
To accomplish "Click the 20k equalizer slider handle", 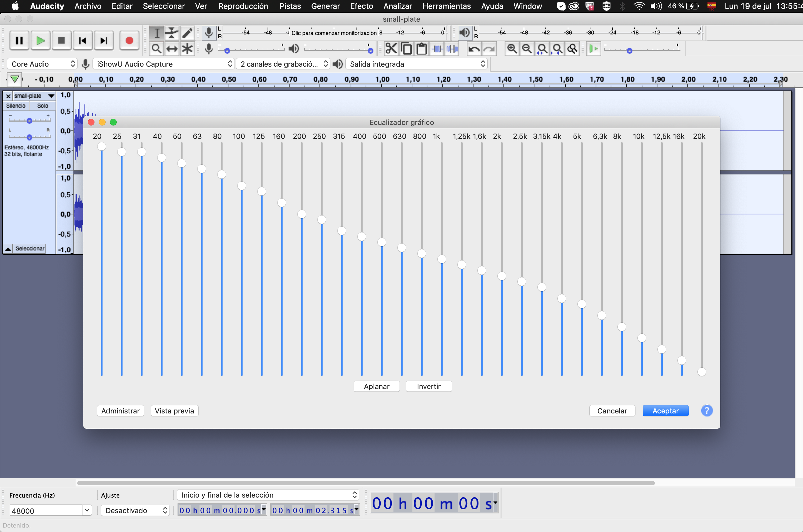I will pyautogui.click(x=702, y=372).
